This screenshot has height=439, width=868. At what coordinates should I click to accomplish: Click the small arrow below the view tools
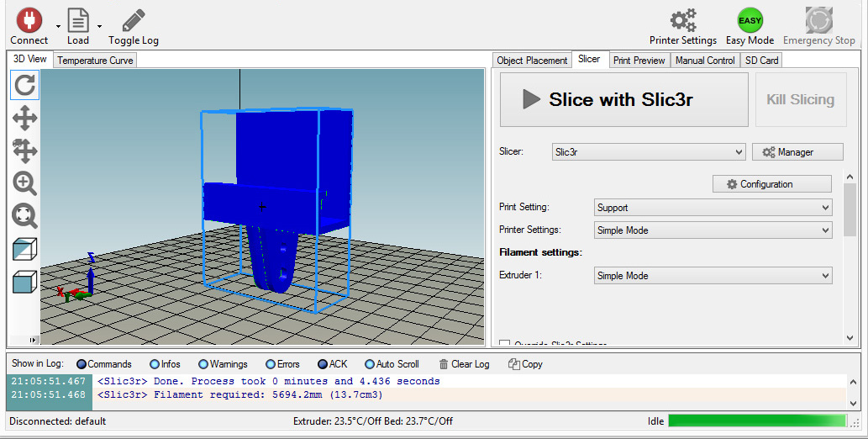click(x=32, y=340)
